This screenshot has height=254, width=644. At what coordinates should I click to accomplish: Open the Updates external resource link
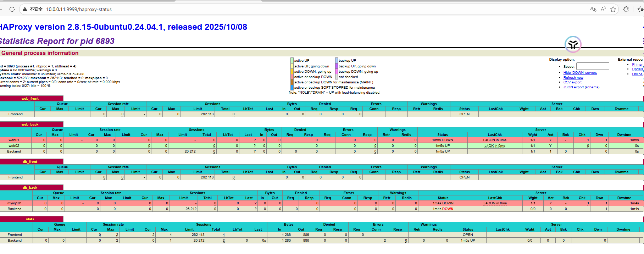(638, 69)
